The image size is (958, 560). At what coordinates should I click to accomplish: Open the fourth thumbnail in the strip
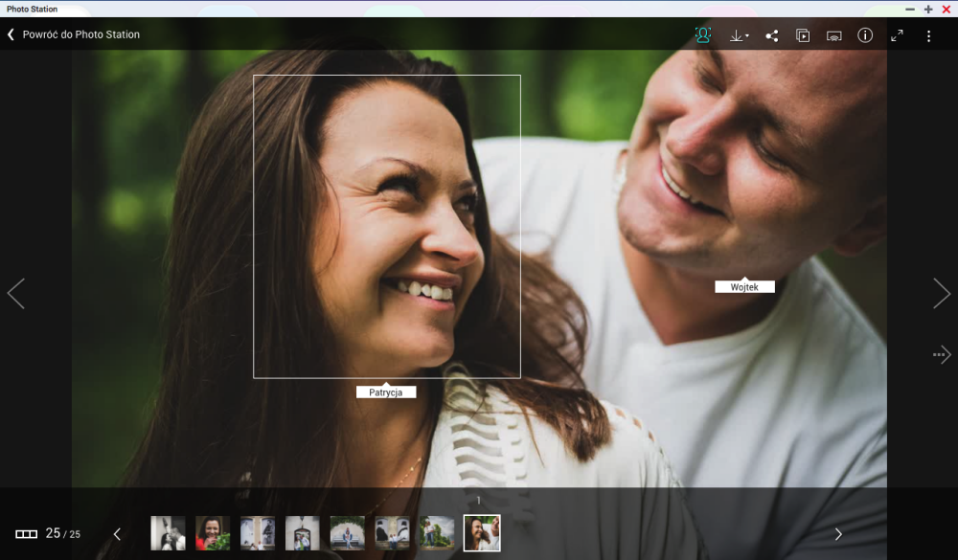tap(303, 533)
